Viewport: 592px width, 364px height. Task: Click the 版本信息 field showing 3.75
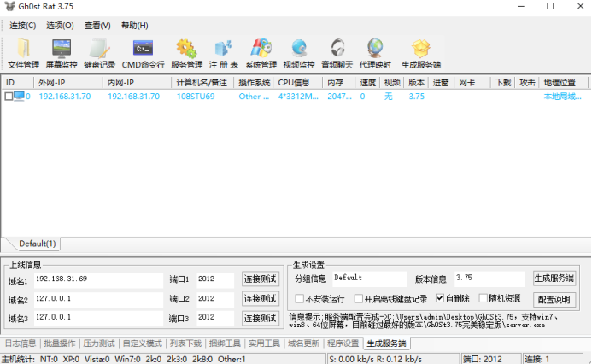489,279
